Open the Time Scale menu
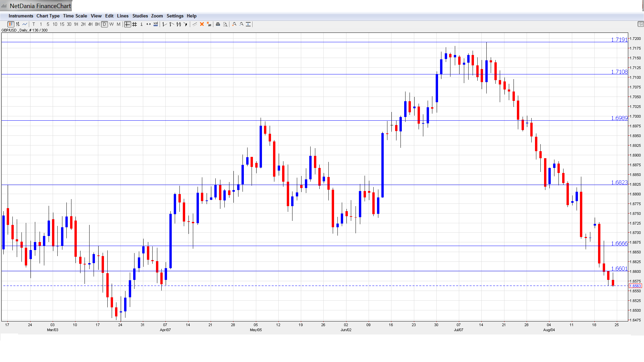 pos(75,16)
